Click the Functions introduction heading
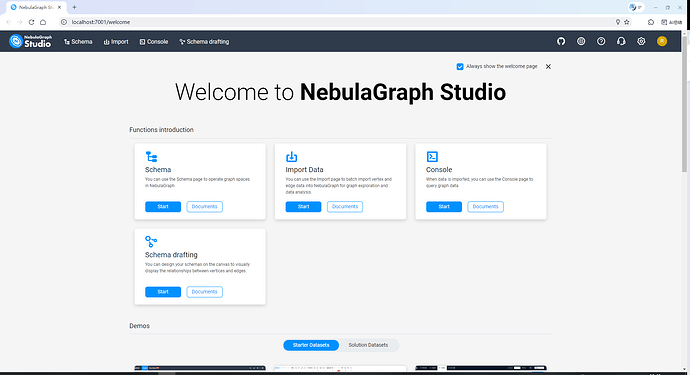 point(161,130)
